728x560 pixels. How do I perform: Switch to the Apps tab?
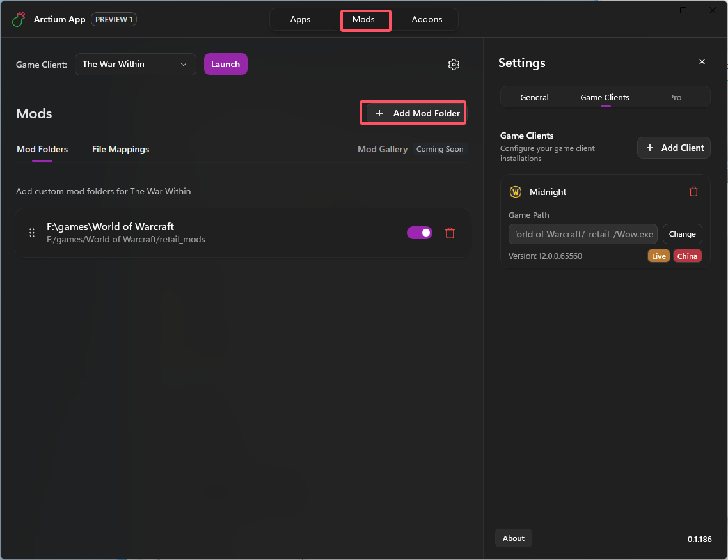[x=300, y=19]
